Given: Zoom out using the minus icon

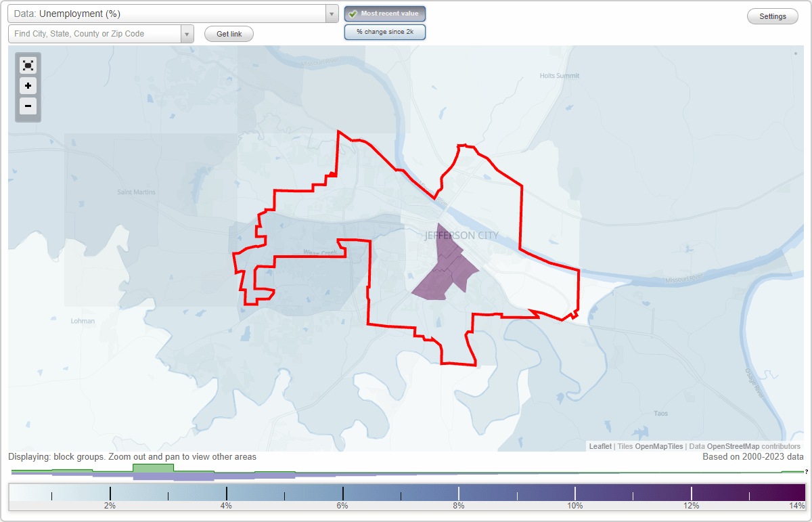Looking at the screenshot, I should pos(28,106).
